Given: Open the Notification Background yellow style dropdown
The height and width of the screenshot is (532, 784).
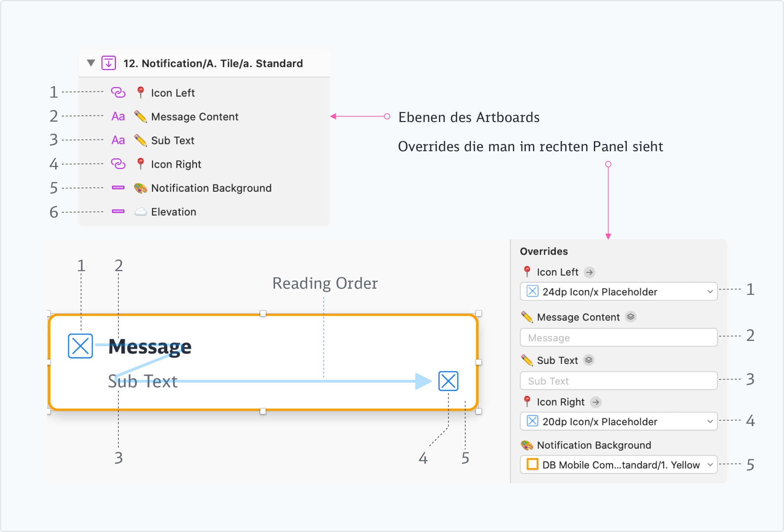Looking at the screenshot, I should [x=619, y=465].
